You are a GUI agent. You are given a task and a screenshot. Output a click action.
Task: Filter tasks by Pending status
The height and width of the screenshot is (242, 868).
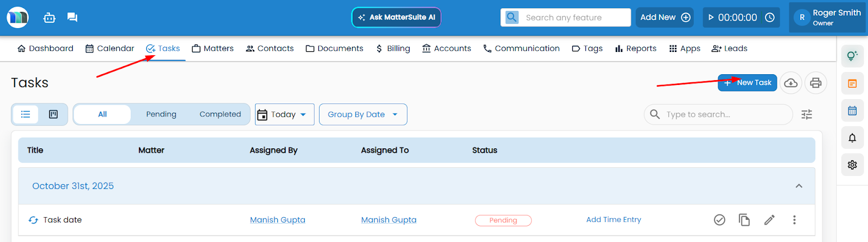(161, 114)
